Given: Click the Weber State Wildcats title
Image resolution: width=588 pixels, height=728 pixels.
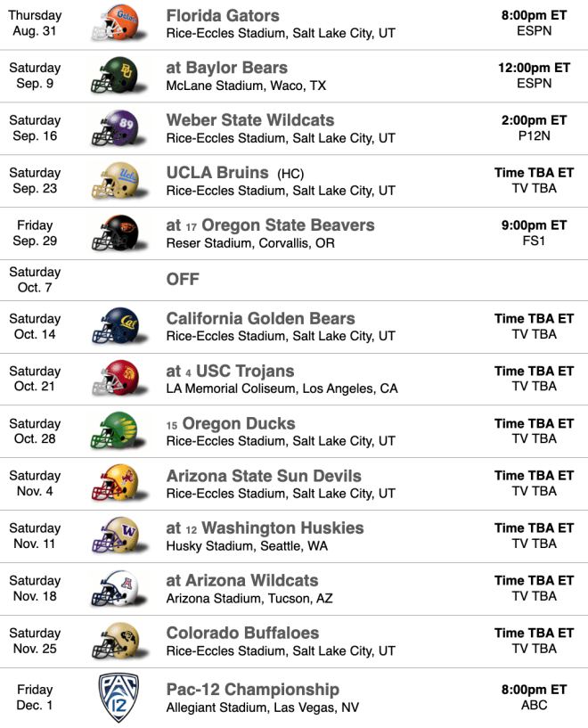Looking at the screenshot, I should 250,120.
